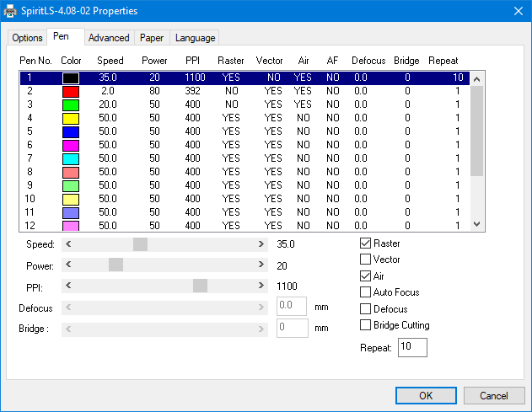Click the 20.0 speed value of pen 3
The width and height of the screenshot is (532, 412).
108,104
